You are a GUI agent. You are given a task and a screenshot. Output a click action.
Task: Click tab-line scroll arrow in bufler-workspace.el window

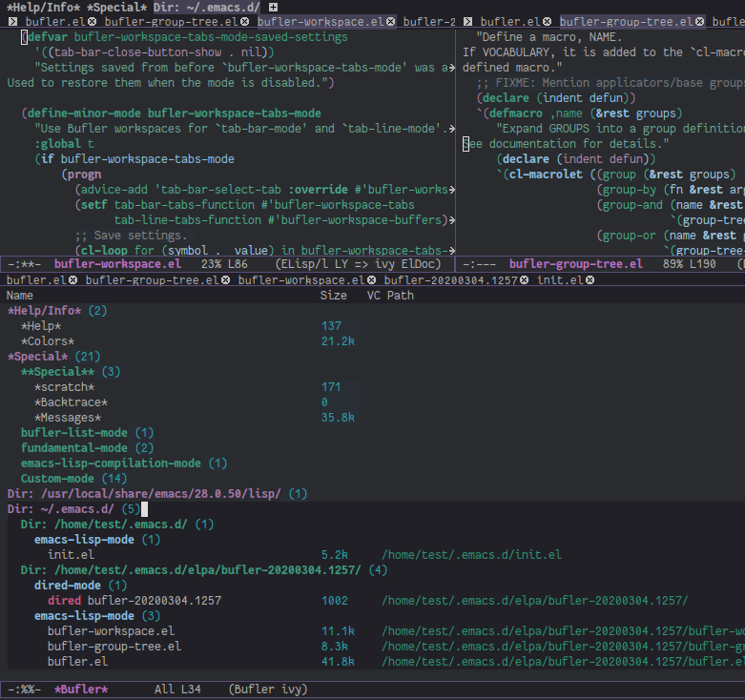[x=12, y=22]
